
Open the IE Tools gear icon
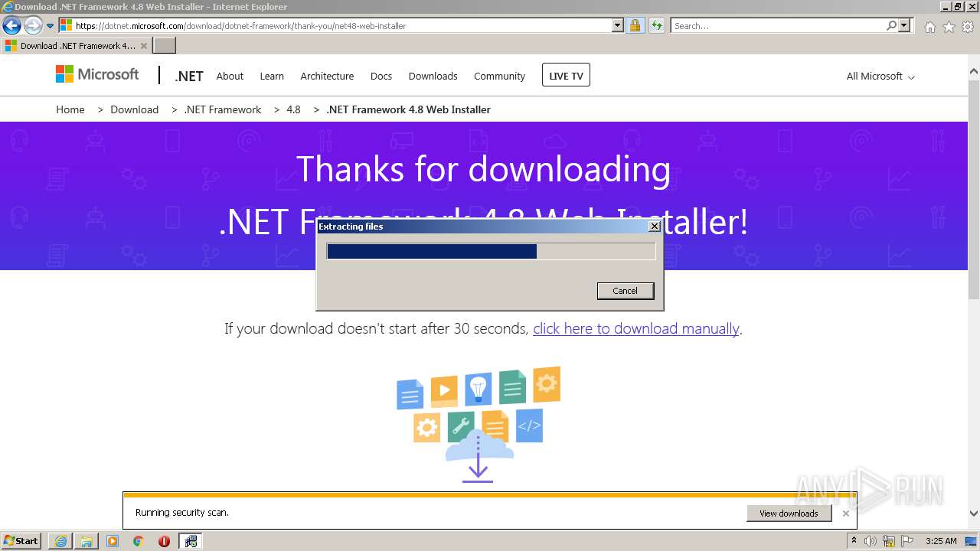pyautogui.click(x=968, y=27)
